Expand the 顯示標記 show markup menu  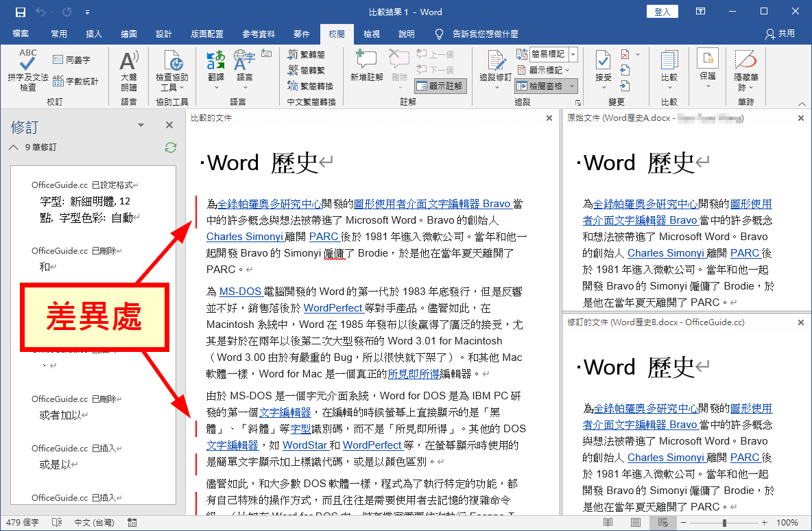point(544,70)
